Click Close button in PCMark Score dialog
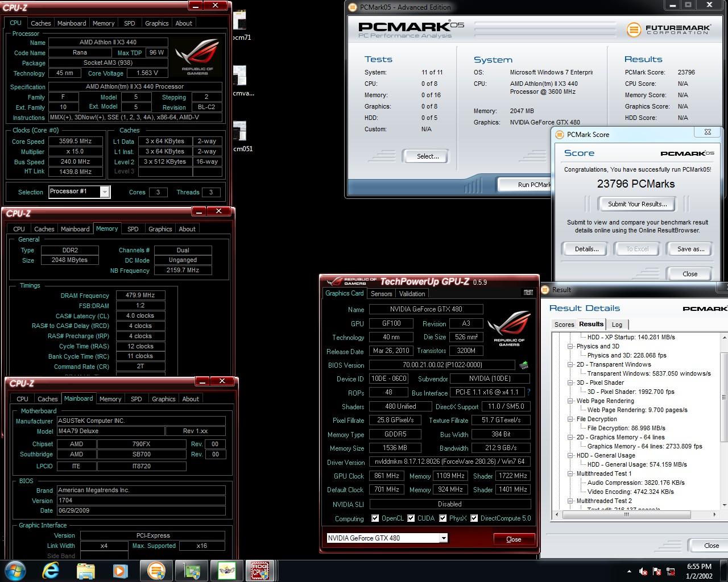The height and width of the screenshot is (582, 728). click(x=690, y=274)
